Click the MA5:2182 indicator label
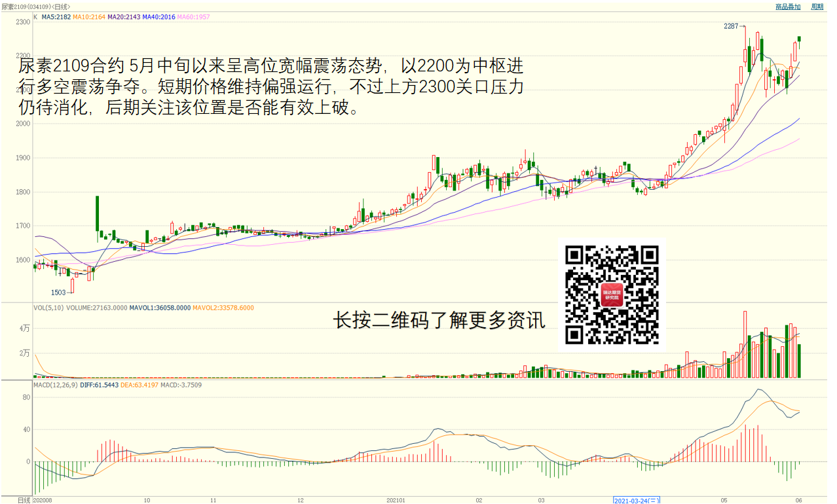 tap(56, 17)
